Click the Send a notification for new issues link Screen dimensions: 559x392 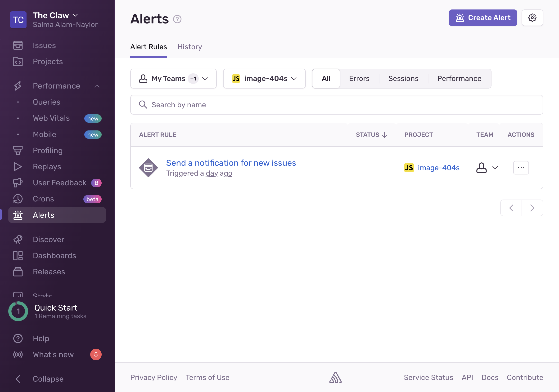pos(231,162)
